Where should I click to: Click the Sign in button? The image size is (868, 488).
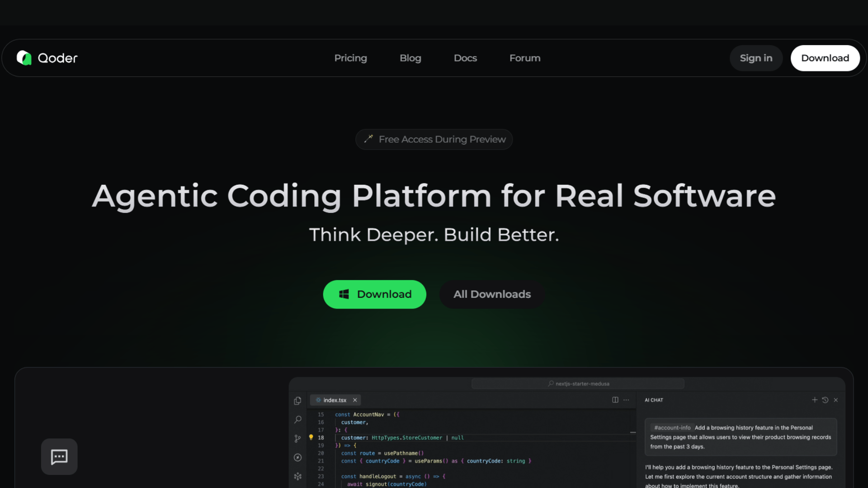(x=756, y=58)
